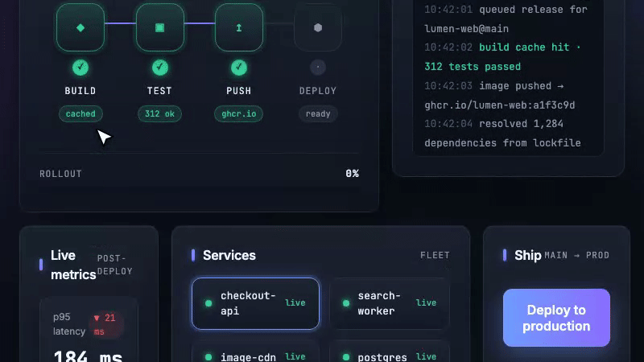Click the Build stage diamond icon
Screen dimensions: 644x362
point(80,27)
